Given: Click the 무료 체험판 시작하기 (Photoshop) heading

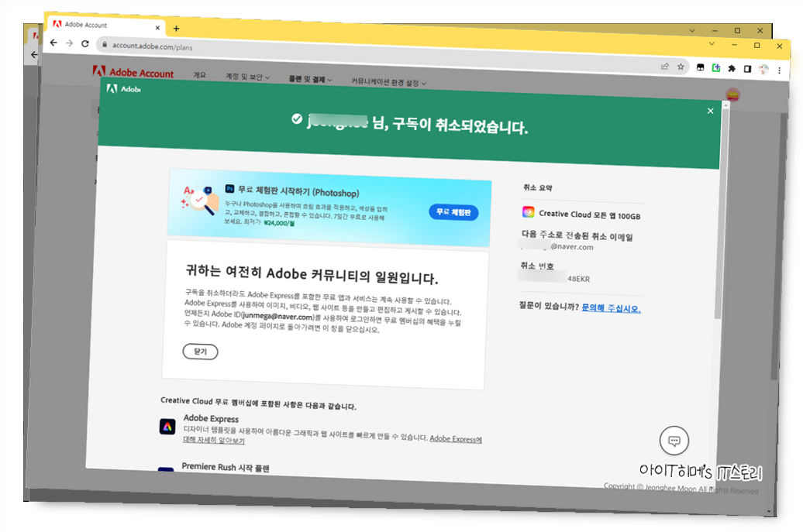Looking at the screenshot, I should (298, 192).
